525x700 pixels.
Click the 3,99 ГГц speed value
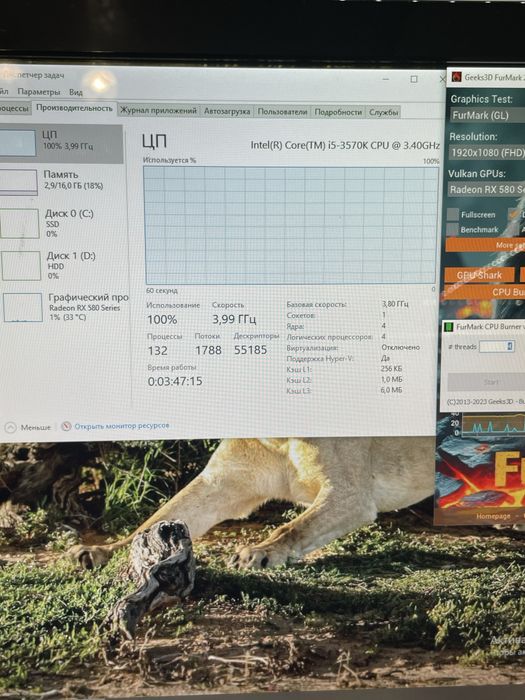pyautogui.click(x=234, y=319)
